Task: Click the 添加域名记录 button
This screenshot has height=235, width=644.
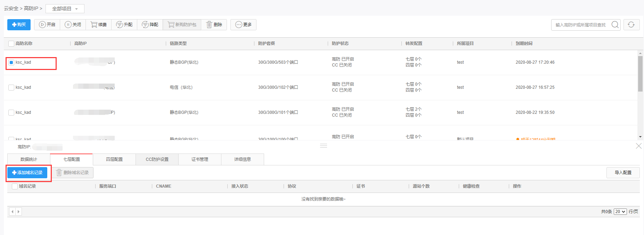Action: pyautogui.click(x=27, y=173)
